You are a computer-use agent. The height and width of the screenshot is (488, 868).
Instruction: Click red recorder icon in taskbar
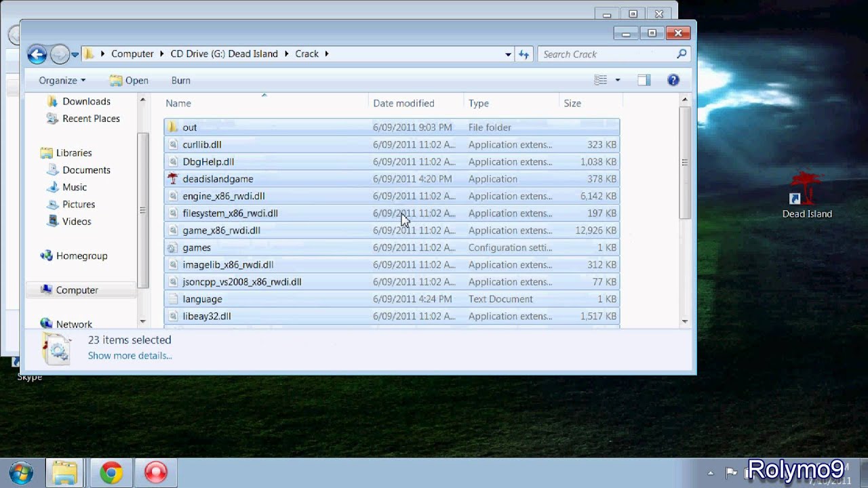[156, 472]
